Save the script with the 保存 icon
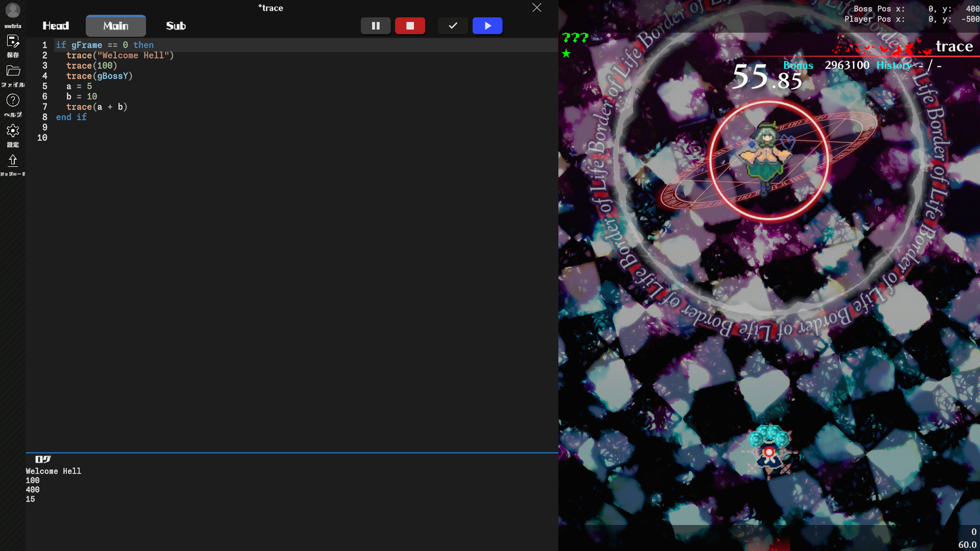This screenshot has height=551, width=980. click(x=13, y=41)
